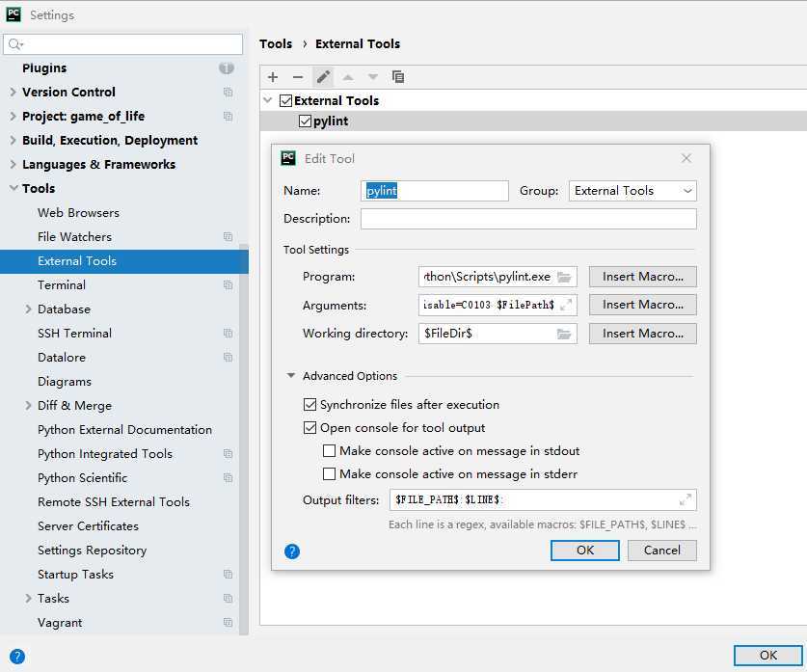
Task: Click project-level icon beside Startup Tasks
Action: pyautogui.click(x=228, y=575)
